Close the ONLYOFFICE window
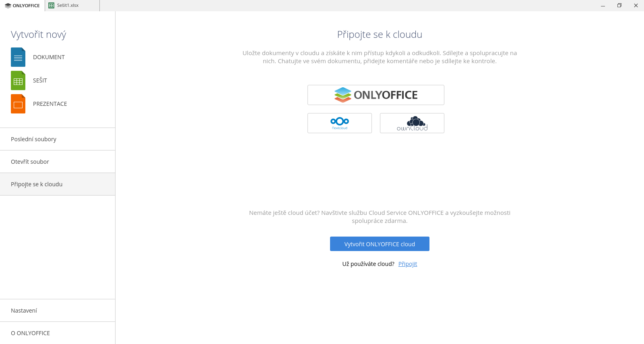 [x=636, y=6]
